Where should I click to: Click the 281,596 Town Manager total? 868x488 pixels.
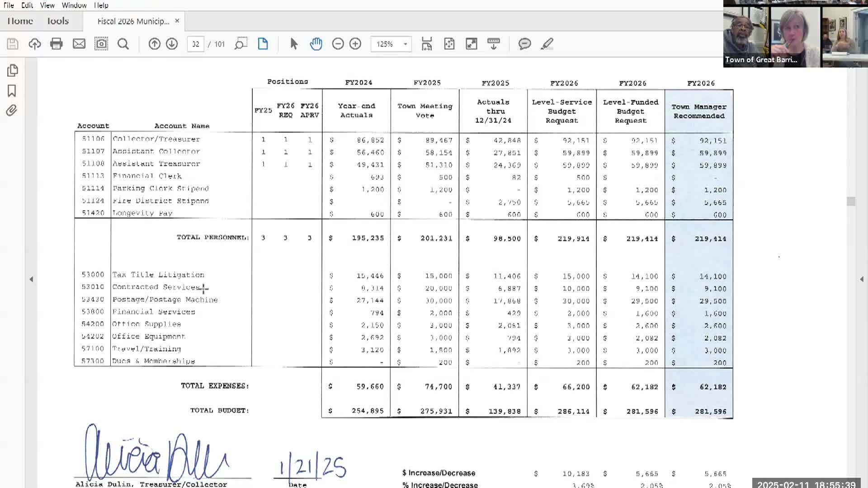(x=711, y=412)
